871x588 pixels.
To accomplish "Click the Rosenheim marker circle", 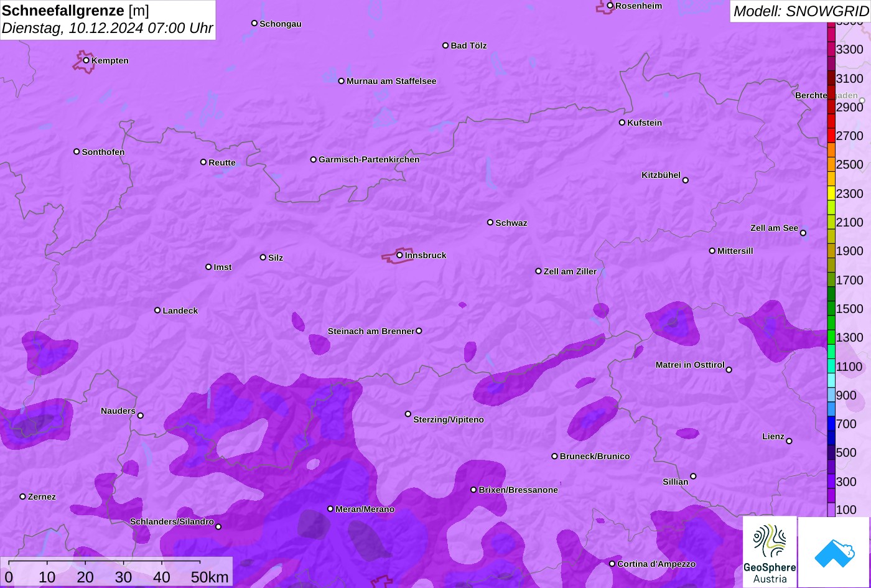I will (x=610, y=6).
